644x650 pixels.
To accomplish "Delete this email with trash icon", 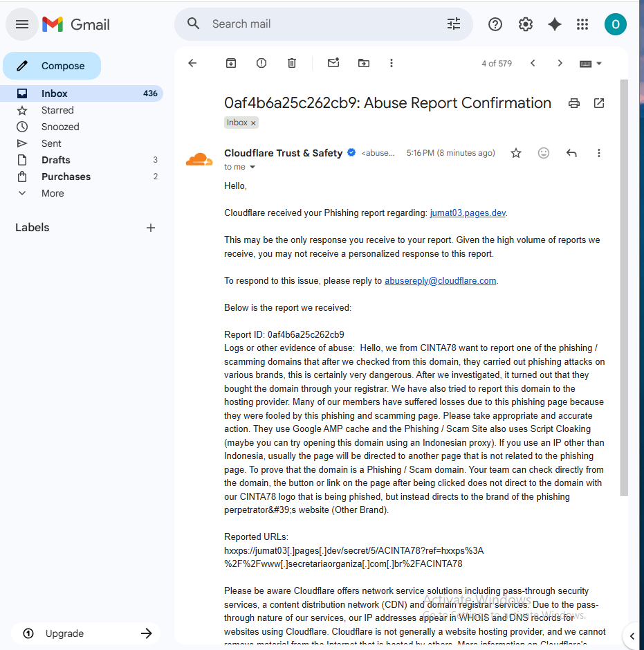I will [291, 63].
